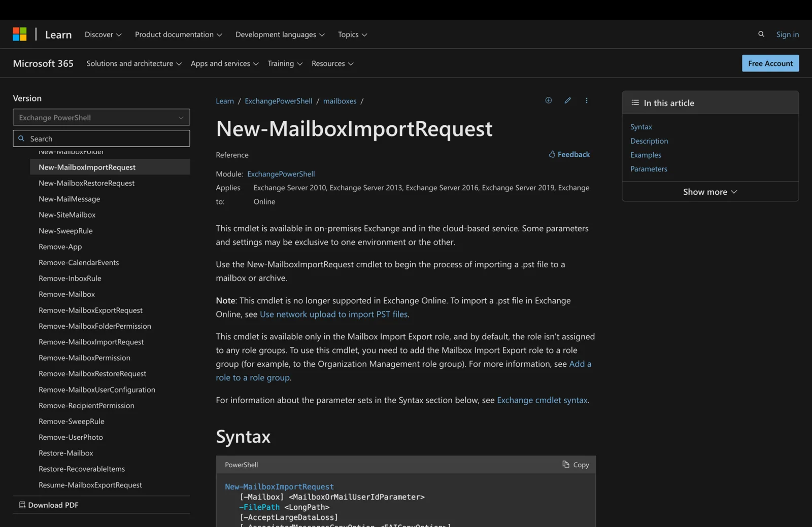Click the sidebar Search input field
This screenshot has width=812, height=527.
tap(101, 138)
